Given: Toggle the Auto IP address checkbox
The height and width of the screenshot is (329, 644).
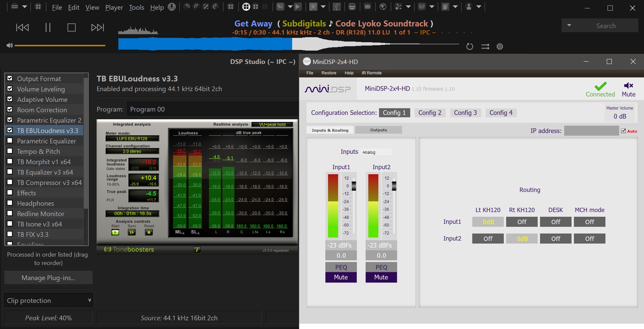Looking at the screenshot, I should [624, 131].
